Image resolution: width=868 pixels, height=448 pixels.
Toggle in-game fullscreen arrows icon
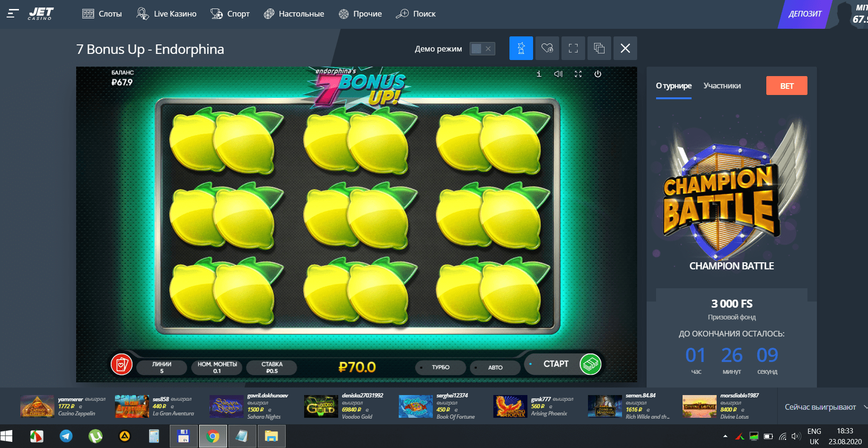click(578, 74)
